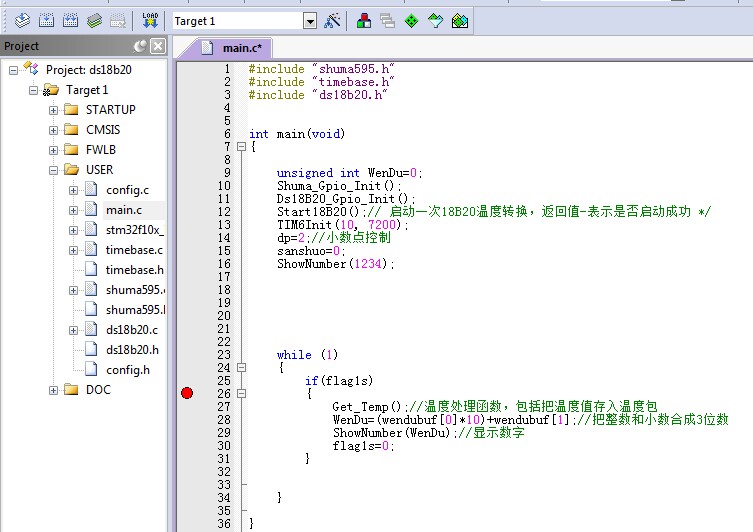This screenshot has width=753, height=532.
Task: Expand the FWLB folder
Action: click(53, 150)
